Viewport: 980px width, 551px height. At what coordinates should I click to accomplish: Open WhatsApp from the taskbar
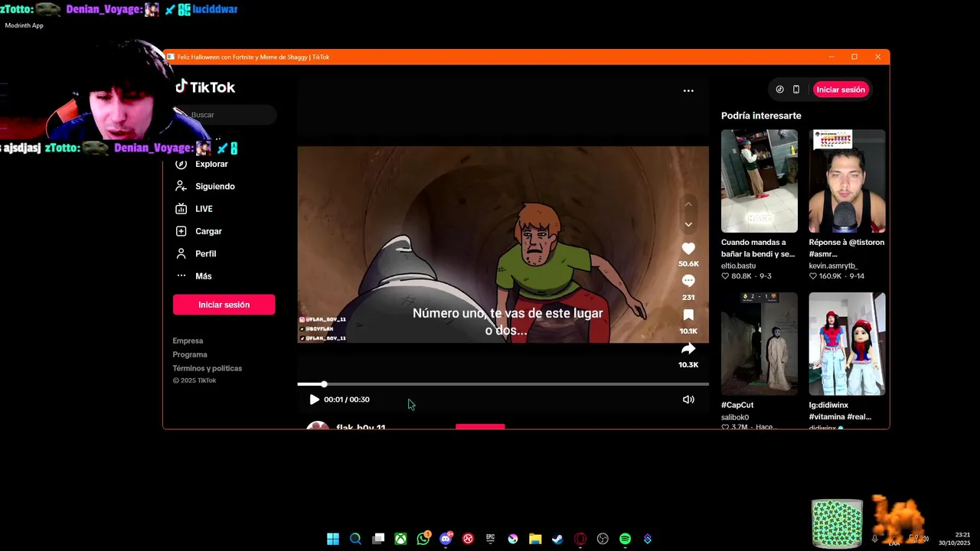click(x=423, y=539)
